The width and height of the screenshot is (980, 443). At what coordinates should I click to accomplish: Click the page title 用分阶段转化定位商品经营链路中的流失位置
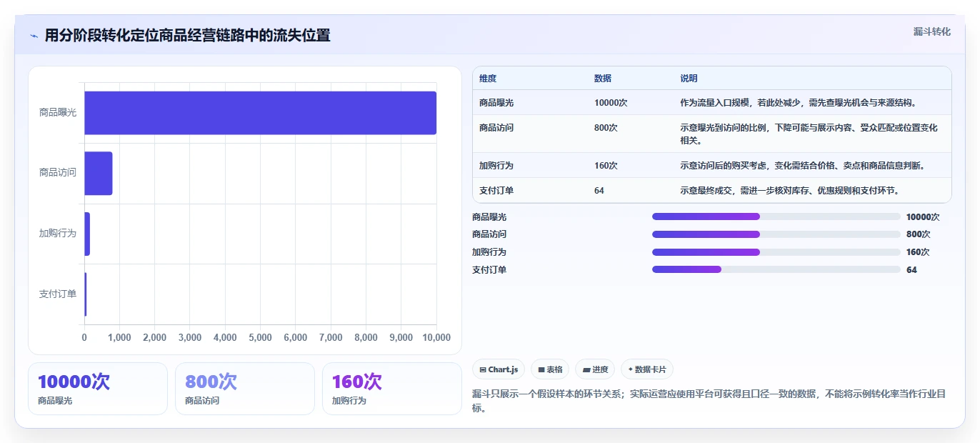click(x=188, y=36)
